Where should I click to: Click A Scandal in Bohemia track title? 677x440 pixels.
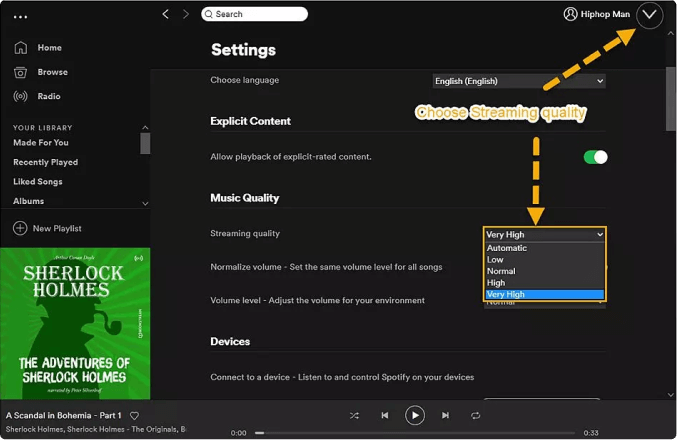pyautogui.click(x=63, y=415)
